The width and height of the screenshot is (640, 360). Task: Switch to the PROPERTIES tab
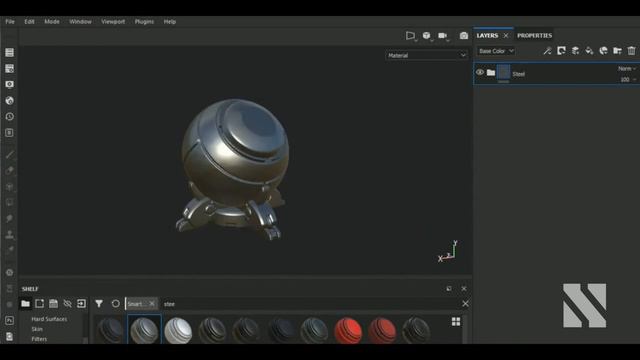(x=534, y=36)
